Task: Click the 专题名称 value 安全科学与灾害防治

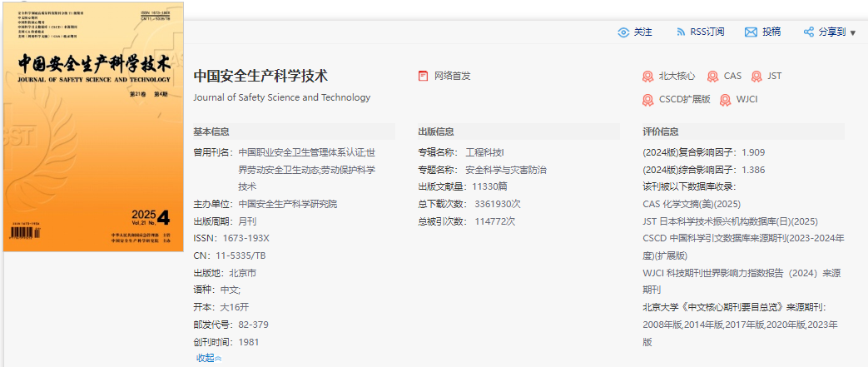Action: point(506,170)
